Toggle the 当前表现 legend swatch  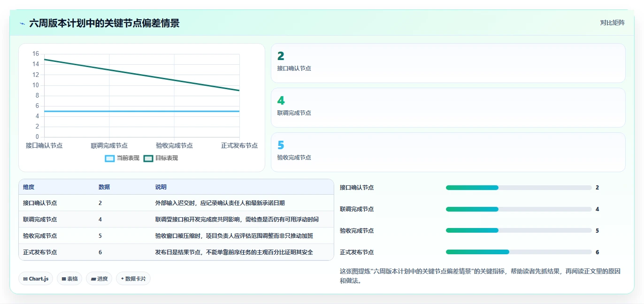(109, 159)
